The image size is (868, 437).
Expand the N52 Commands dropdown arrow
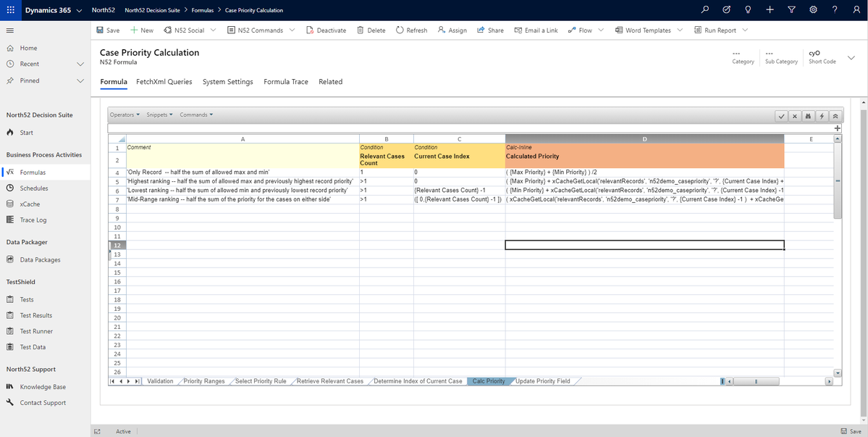[x=292, y=30]
